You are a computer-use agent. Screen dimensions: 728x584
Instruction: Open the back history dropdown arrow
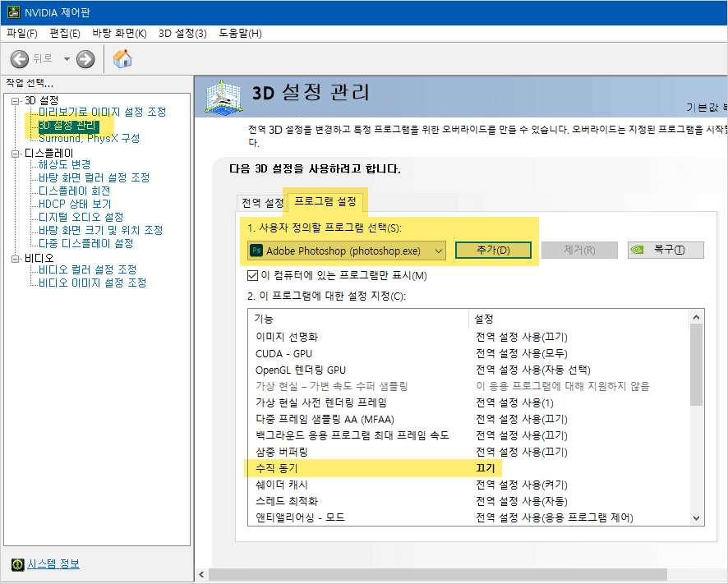(67, 59)
